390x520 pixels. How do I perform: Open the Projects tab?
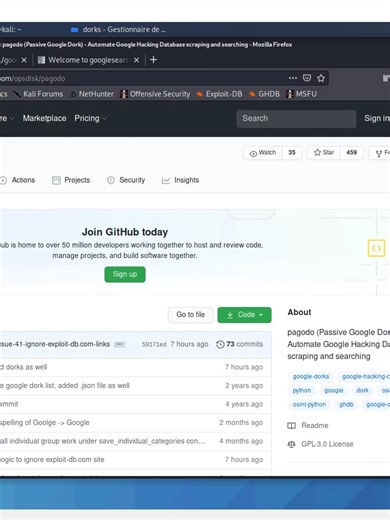(x=71, y=180)
